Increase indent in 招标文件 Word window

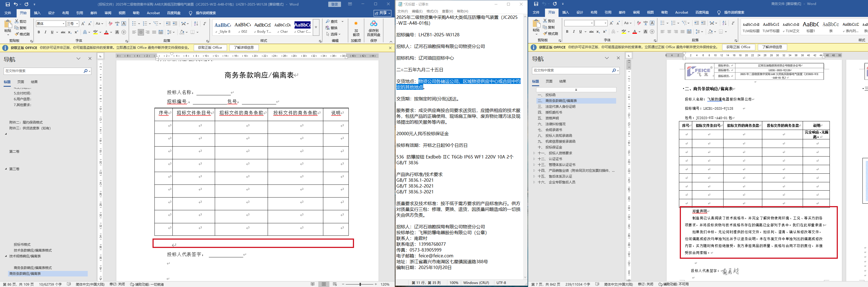click(x=175, y=24)
